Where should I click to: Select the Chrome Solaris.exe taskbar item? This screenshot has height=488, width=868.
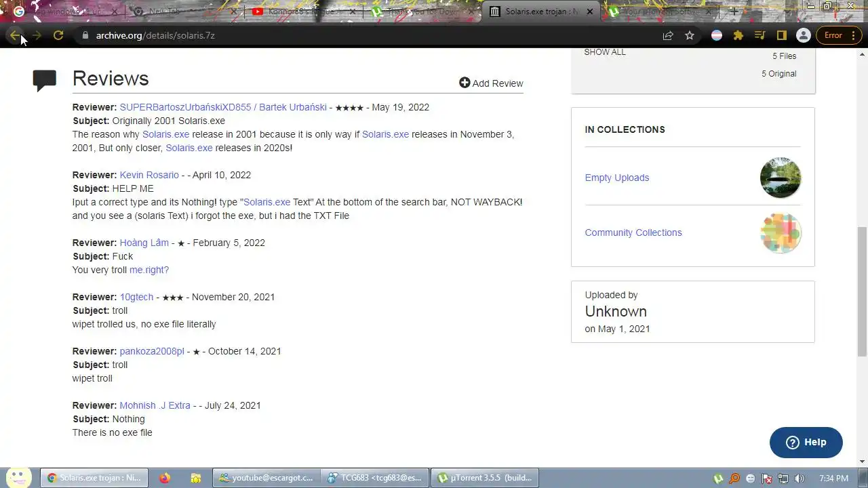pos(94,478)
